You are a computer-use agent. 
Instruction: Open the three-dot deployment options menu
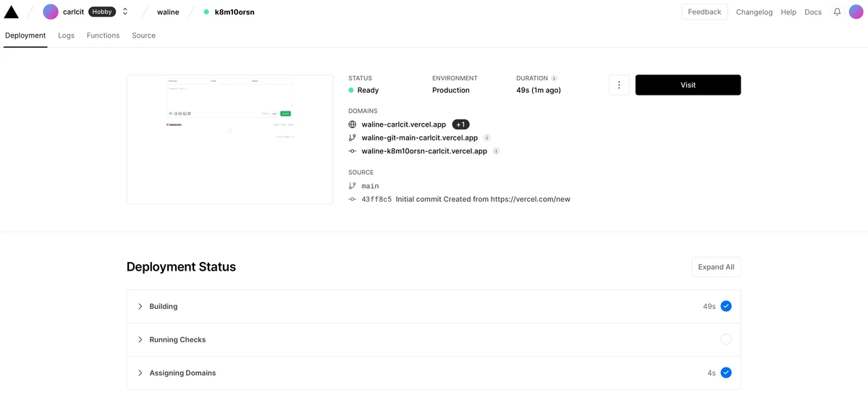pos(619,85)
